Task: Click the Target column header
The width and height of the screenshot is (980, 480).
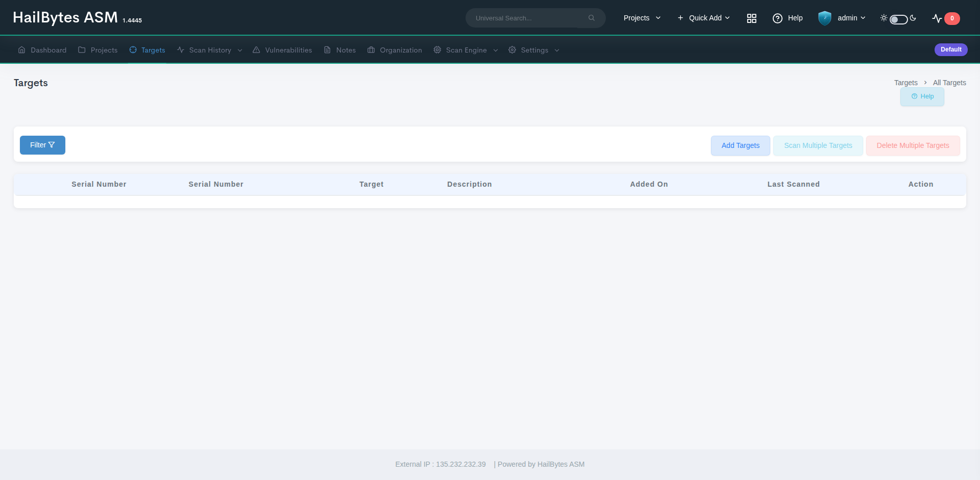Action: click(372, 184)
